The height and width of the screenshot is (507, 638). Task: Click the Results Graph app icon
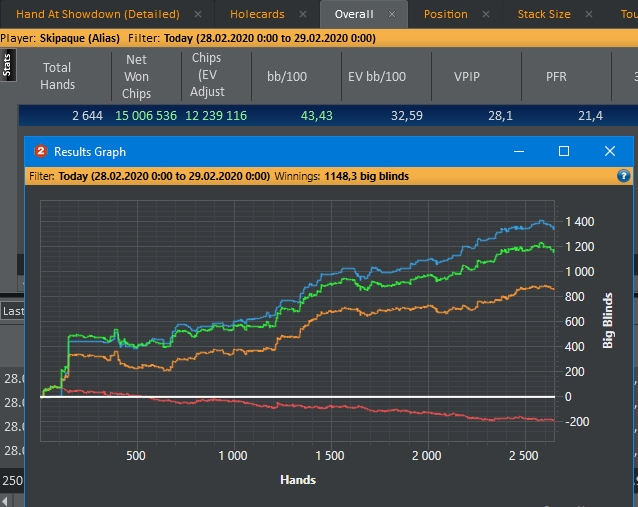tap(41, 151)
